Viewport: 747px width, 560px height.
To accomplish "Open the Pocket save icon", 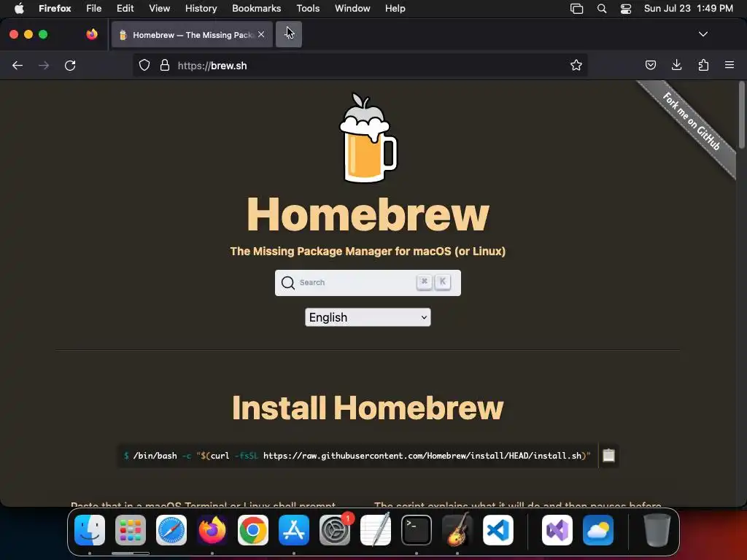I will pos(650,65).
